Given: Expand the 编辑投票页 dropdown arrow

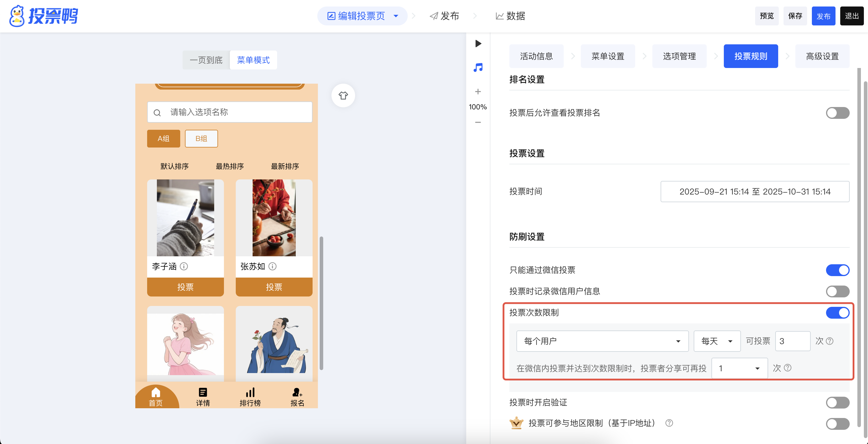Looking at the screenshot, I should pyautogui.click(x=396, y=16).
